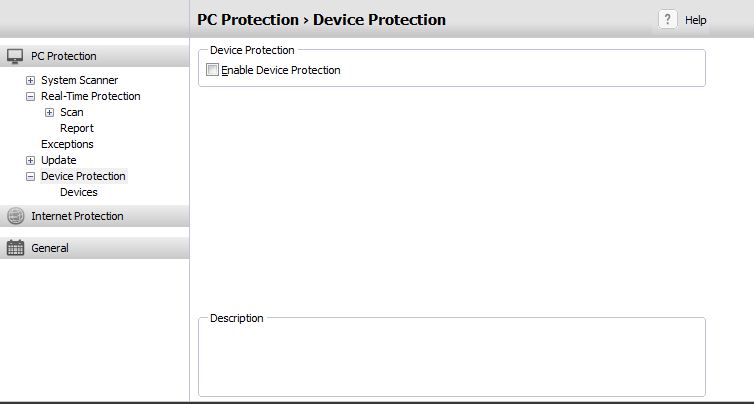Select Devices under Device Protection

click(x=79, y=192)
